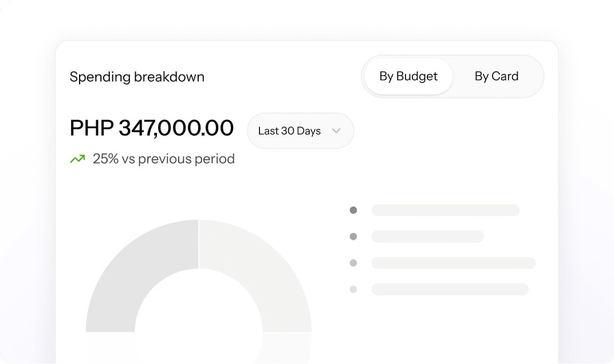Click the chevron arrow in the period selector
The height and width of the screenshot is (364, 614).
coord(336,131)
